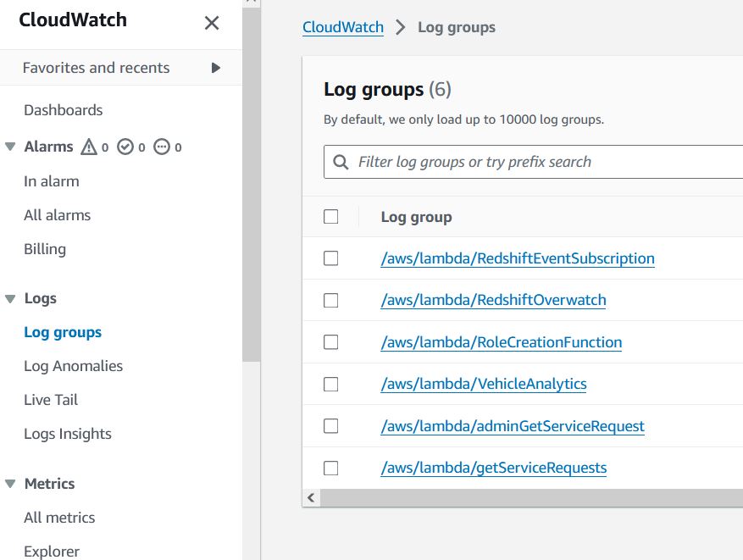The height and width of the screenshot is (560, 743).
Task: Collapse the Alarms section triangle
Action: click(10, 147)
